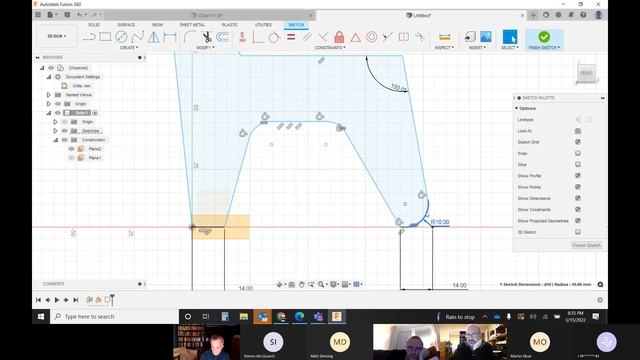This screenshot has height=360, width=640.
Task: Choose the Rectangle sketch tool
Action: coord(105,37)
